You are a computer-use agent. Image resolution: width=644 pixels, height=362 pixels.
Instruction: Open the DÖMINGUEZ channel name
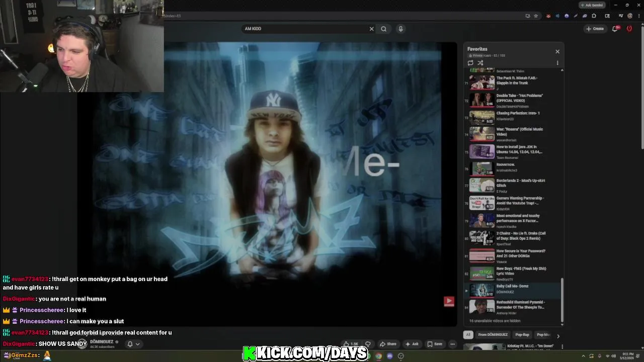102,342
